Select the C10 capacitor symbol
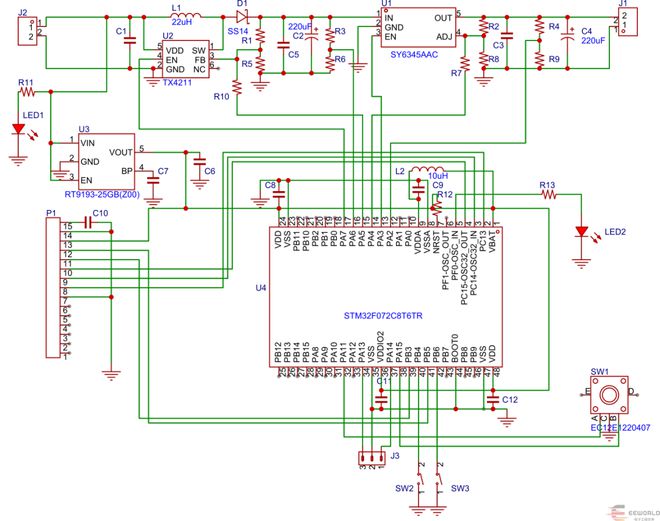The height and width of the screenshot is (521, 660). point(88,223)
